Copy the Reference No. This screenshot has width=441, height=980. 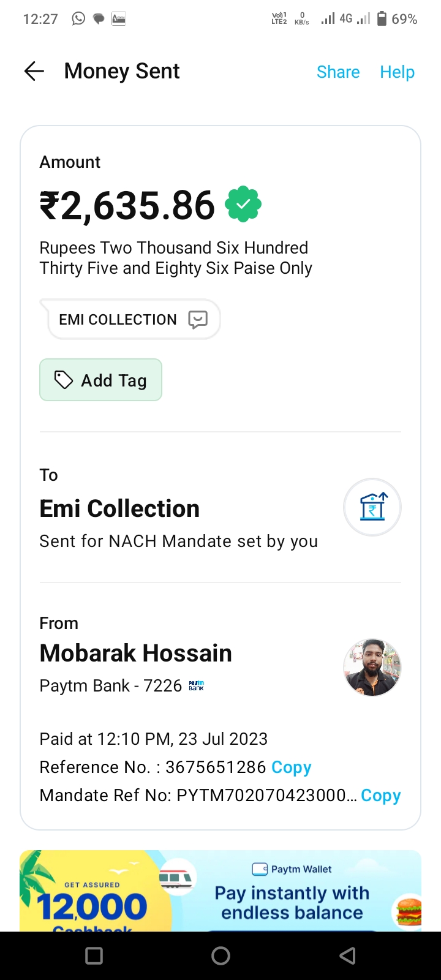292,767
